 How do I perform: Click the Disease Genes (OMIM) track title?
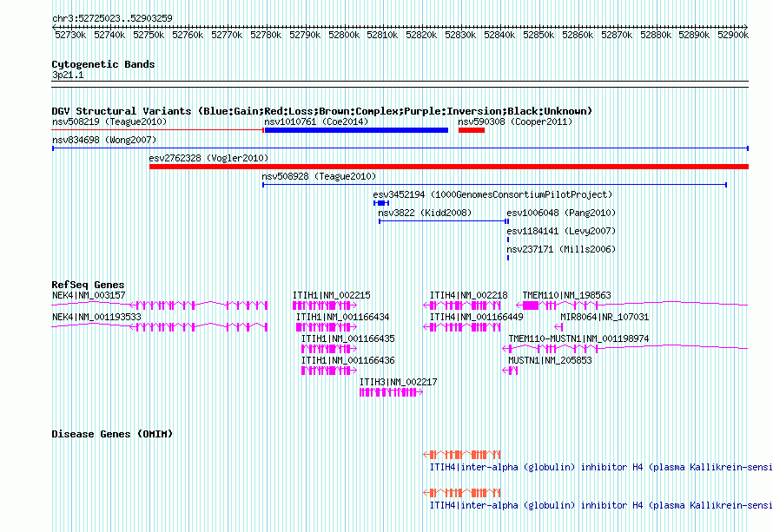(112, 434)
